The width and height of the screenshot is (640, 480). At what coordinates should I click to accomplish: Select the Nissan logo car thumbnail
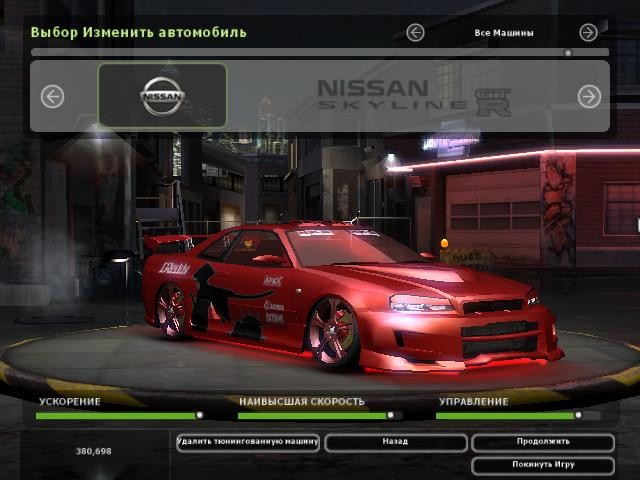tap(162, 96)
